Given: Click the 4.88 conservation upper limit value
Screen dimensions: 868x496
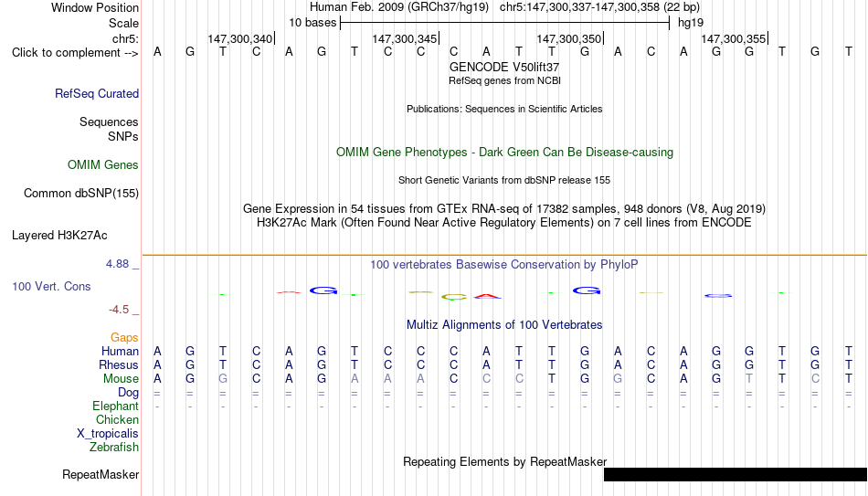Looking at the screenshot, I should point(117,264).
